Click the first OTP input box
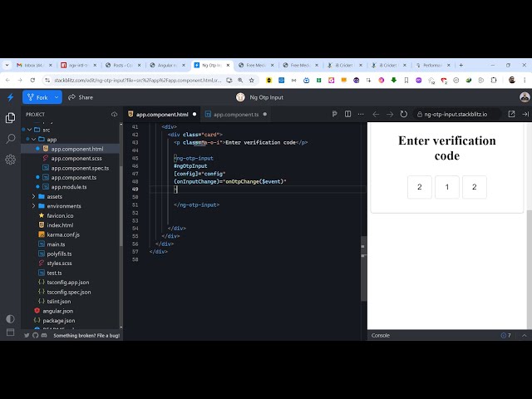Image resolution: width=532 pixels, height=399 pixels. pyautogui.click(x=419, y=187)
